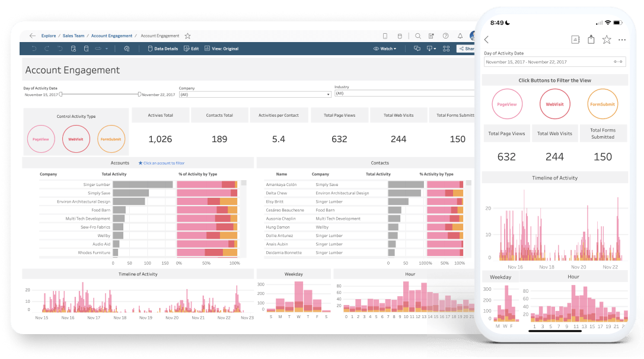The height and width of the screenshot is (359, 644).
Task: Click the Edit button in the toolbar
Action: 192,49
